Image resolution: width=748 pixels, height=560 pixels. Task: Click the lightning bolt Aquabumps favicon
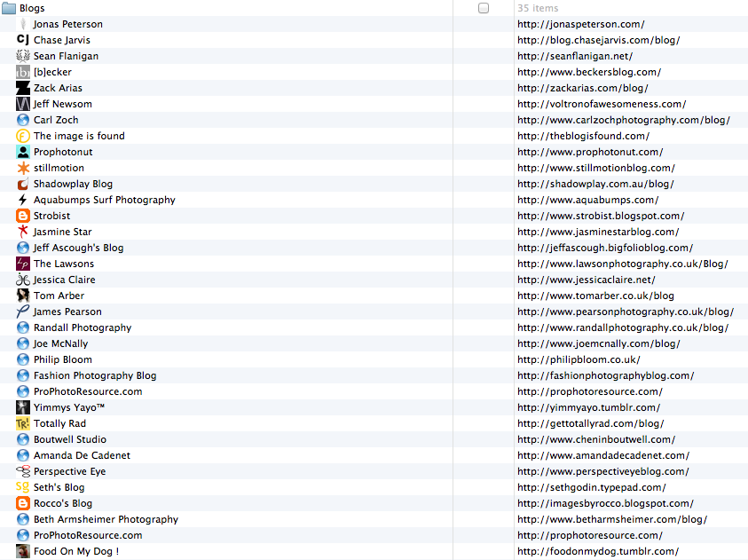tap(23, 200)
